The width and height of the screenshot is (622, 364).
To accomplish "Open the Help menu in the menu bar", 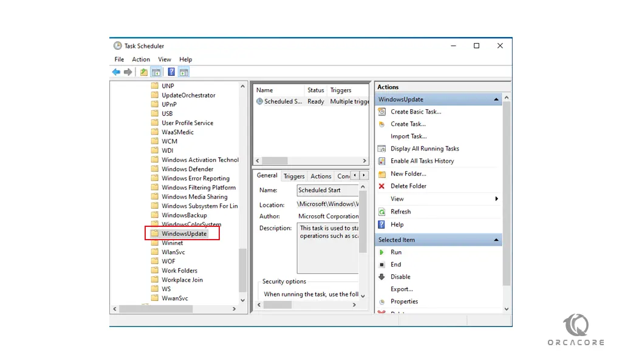I will [x=186, y=59].
